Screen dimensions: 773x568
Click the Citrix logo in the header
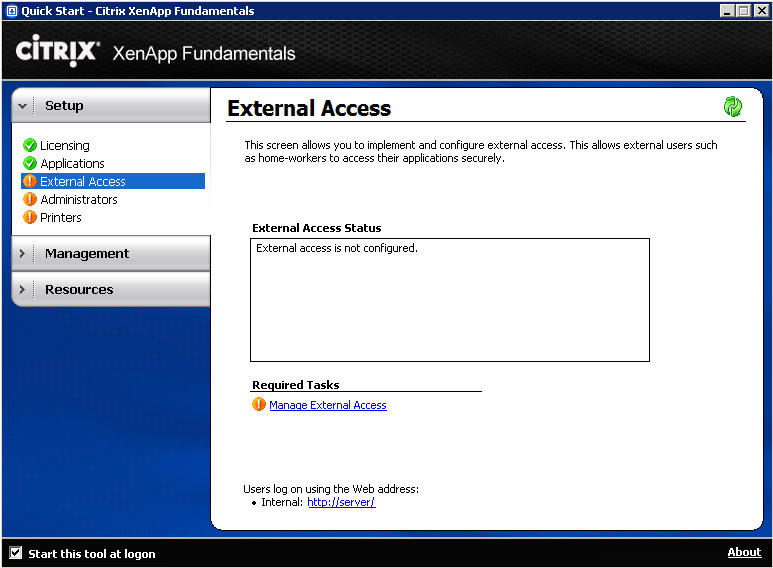57,50
